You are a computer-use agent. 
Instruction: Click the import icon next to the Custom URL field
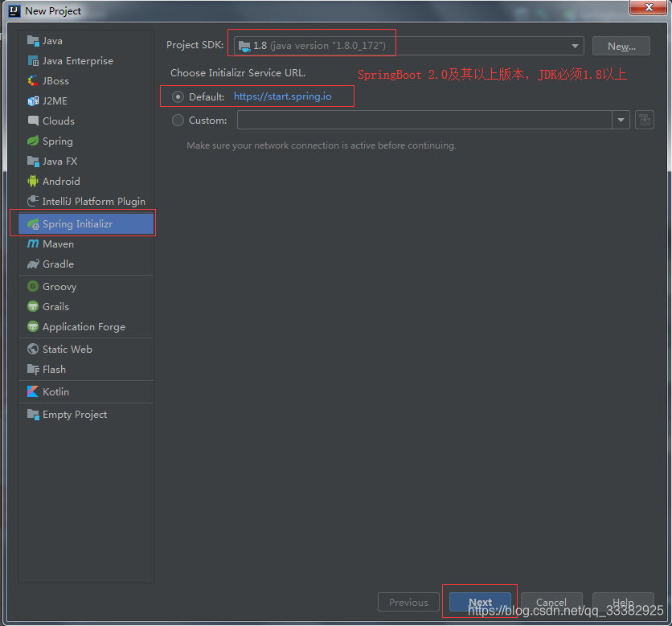644,120
